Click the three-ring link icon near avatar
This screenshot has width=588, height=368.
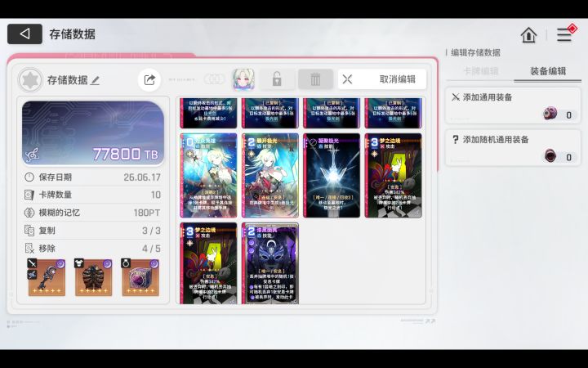click(x=214, y=79)
